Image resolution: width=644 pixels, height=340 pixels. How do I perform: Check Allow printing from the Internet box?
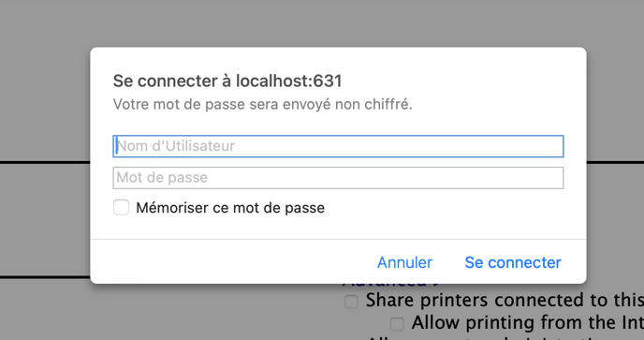pyautogui.click(x=397, y=324)
